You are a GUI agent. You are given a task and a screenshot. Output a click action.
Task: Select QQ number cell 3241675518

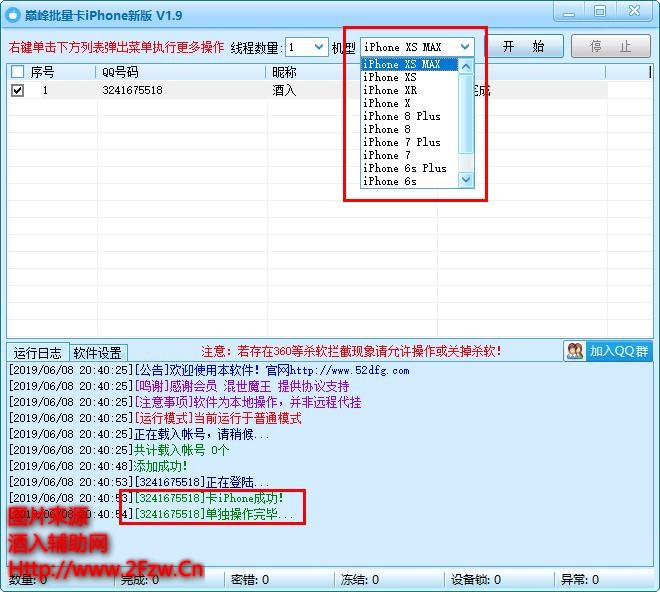[x=132, y=91]
